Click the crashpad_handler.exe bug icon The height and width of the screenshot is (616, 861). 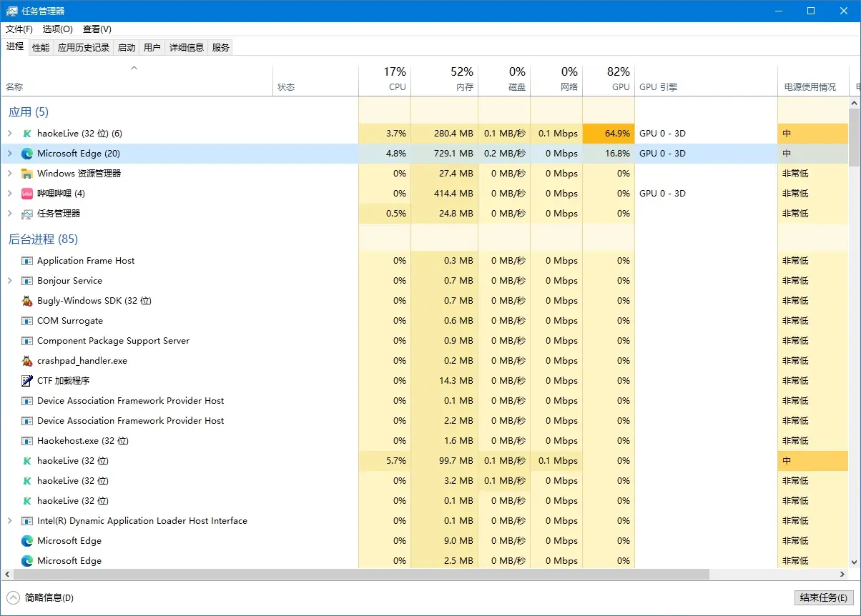[27, 361]
